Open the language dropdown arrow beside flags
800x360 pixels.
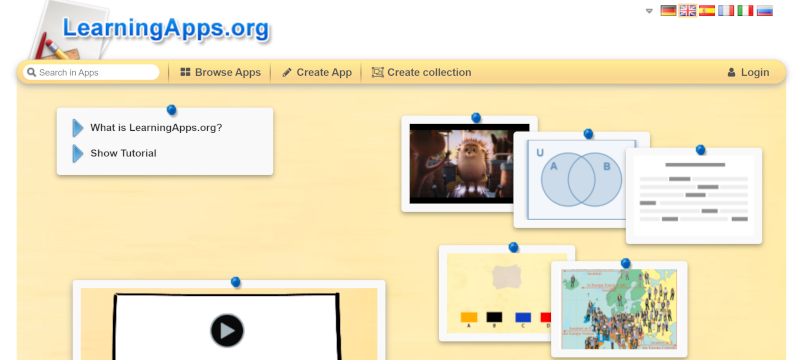(649, 11)
